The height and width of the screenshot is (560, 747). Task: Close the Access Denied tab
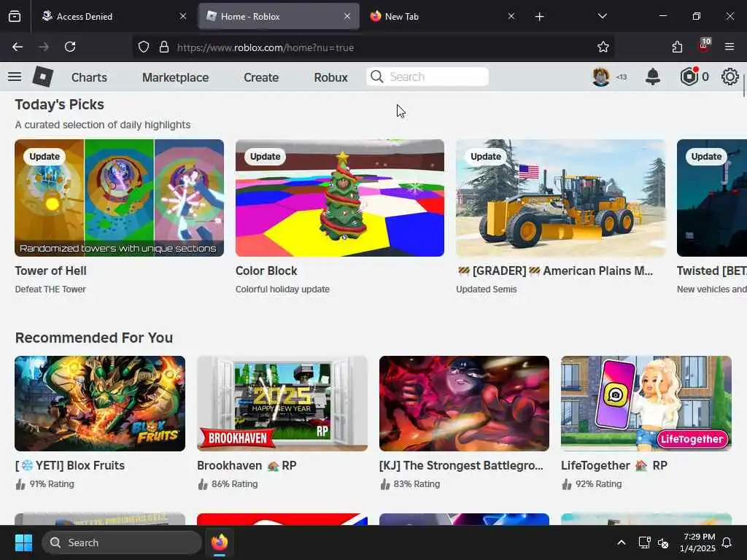[x=183, y=16]
